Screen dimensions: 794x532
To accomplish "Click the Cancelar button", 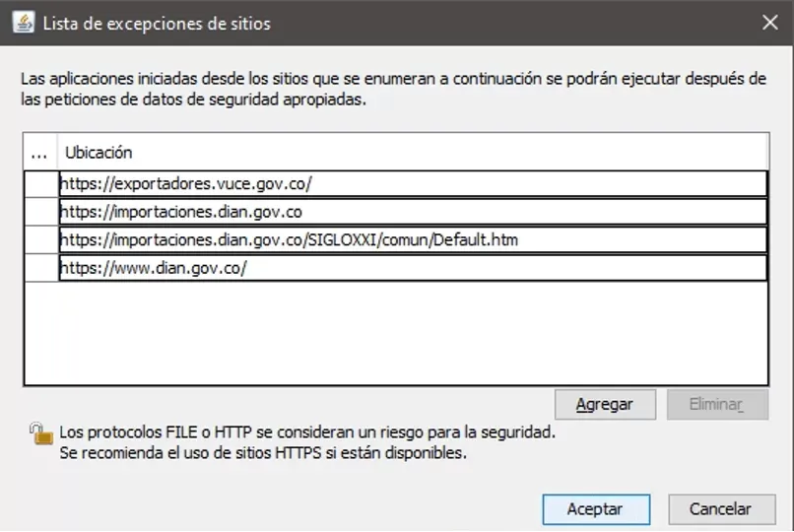I will 721,509.
